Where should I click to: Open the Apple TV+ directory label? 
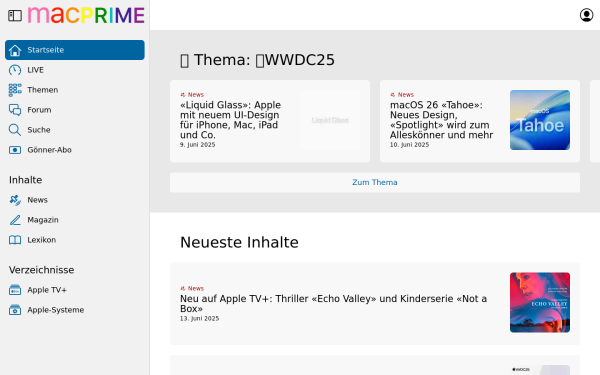click(47, 290)
